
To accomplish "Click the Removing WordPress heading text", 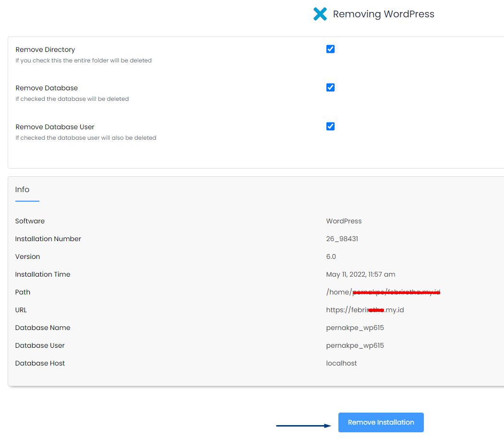I will pos(384,14).
